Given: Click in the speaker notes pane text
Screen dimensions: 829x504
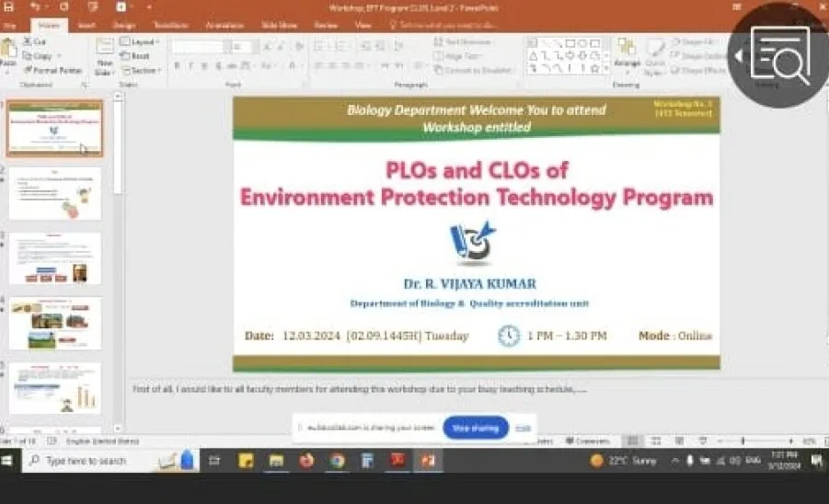Looking at the screenshot, I should [360, 389].
